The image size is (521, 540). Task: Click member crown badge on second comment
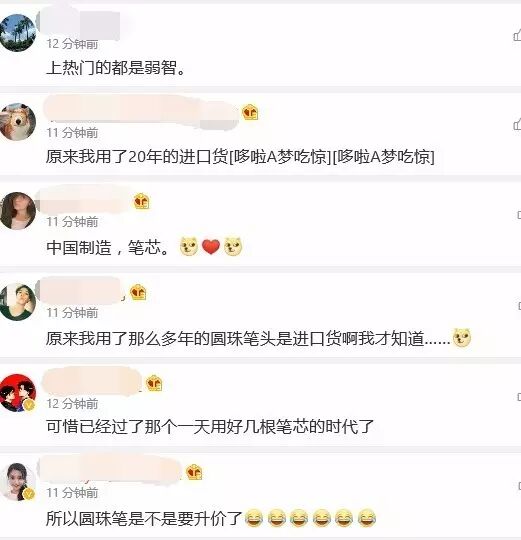[250, 112]
